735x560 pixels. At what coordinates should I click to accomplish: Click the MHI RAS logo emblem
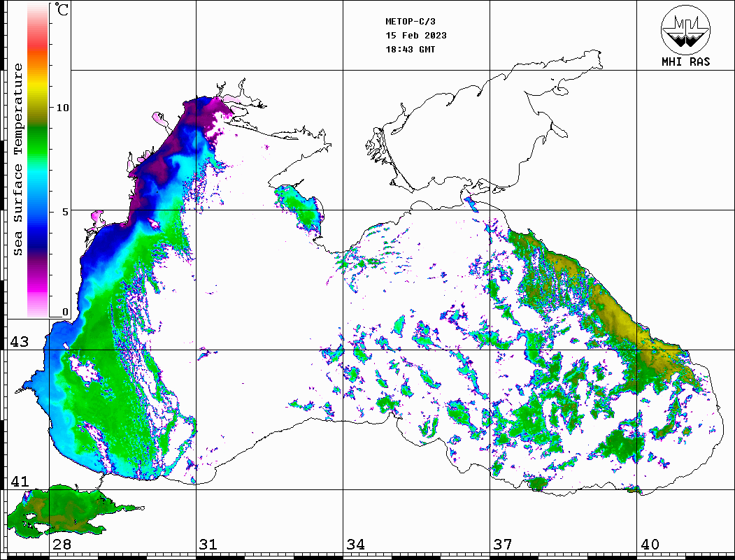click(x=686, y=29)
